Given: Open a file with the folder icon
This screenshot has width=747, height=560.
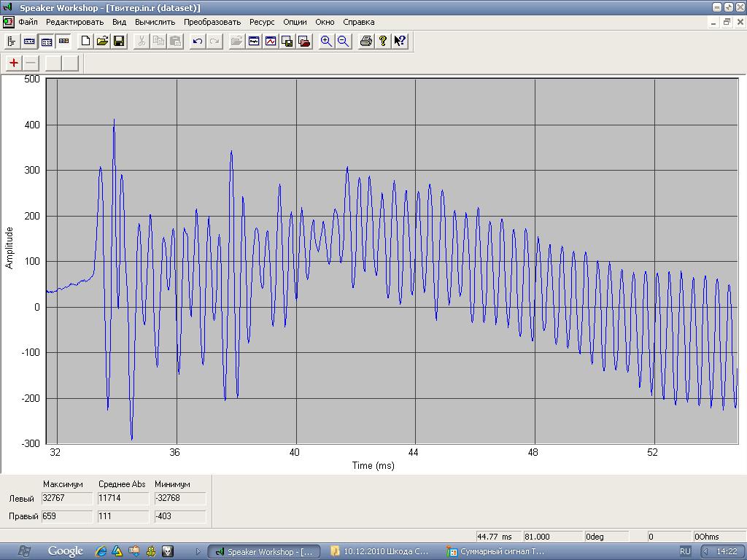Looking at the screenshot, I should [102, 42].
